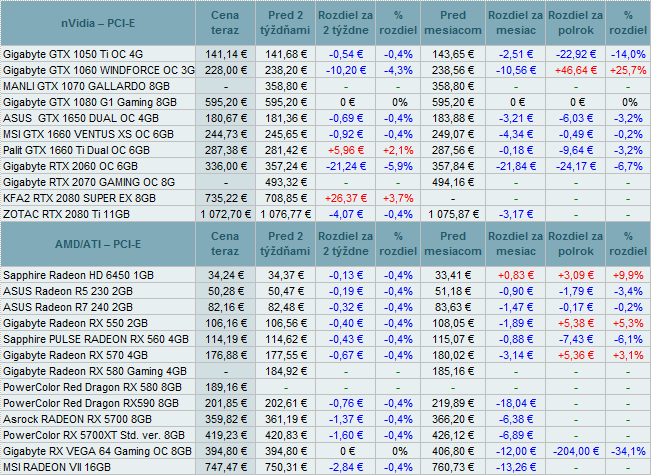This screenshot has width=651, height=475.
Task: Click the 1 072,70 € price cell
Action: pos(226,214)
